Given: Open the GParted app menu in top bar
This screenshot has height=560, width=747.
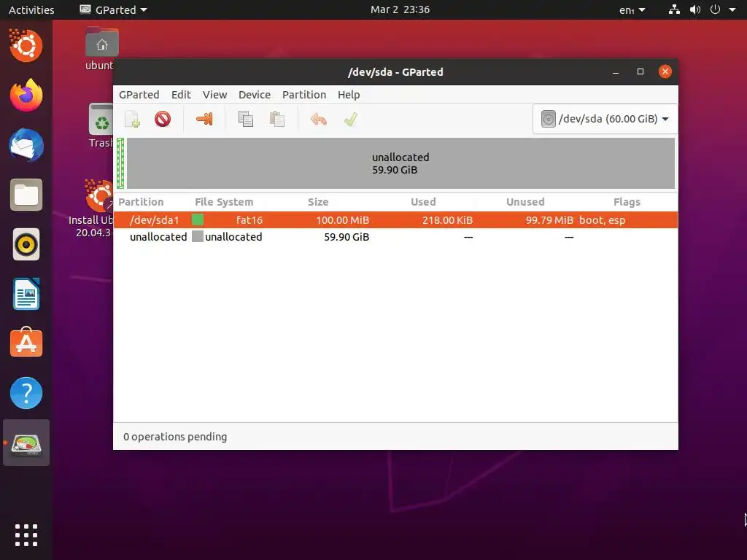Looking at the screenshot, I should click(x=113, y=9).
